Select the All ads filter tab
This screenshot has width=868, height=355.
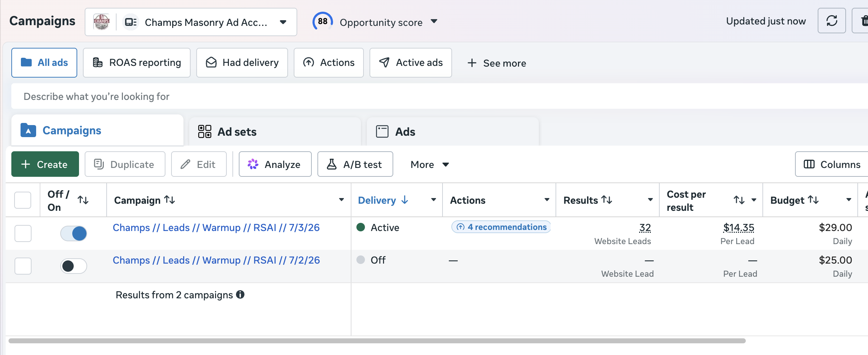tap(44, 63)
